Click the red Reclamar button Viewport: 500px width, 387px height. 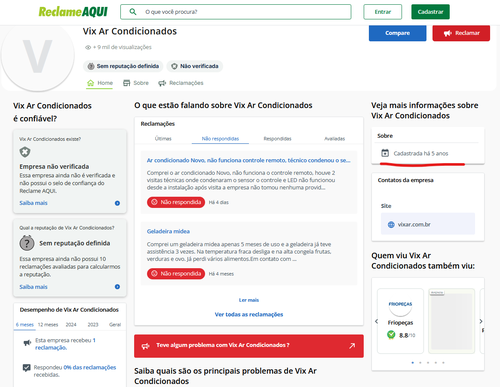pos(461,33)
